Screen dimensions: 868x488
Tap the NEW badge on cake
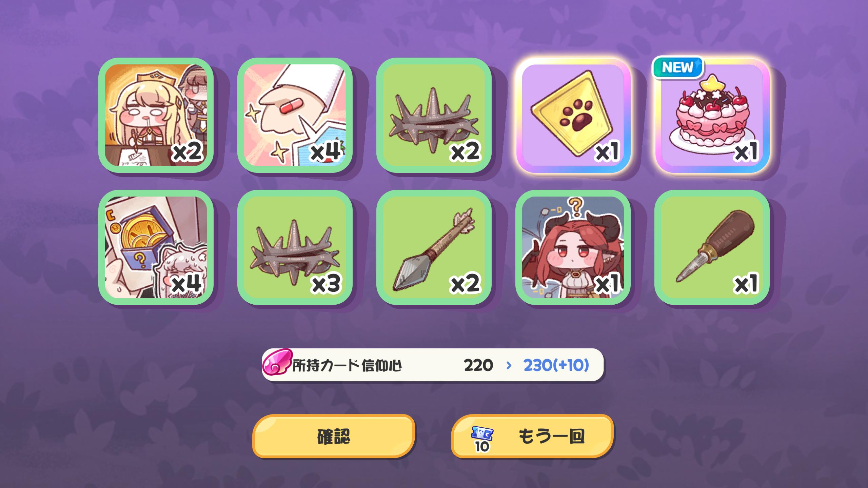coord(678,67)
